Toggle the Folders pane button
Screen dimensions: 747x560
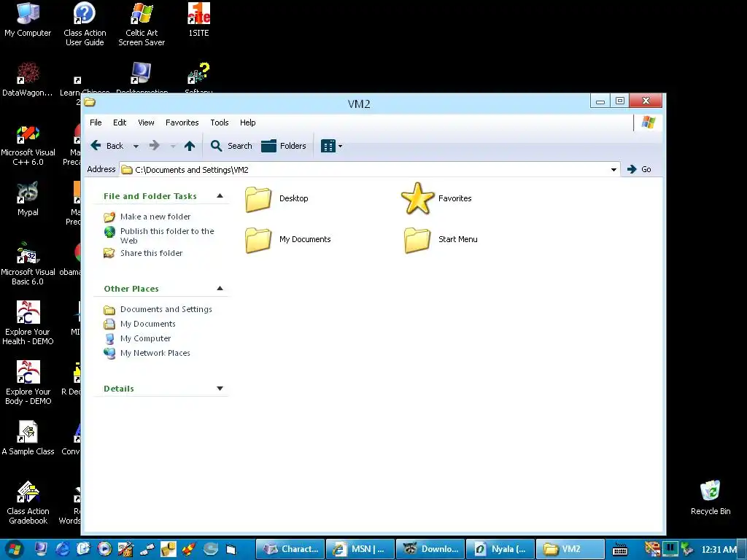tap(284, 146)
